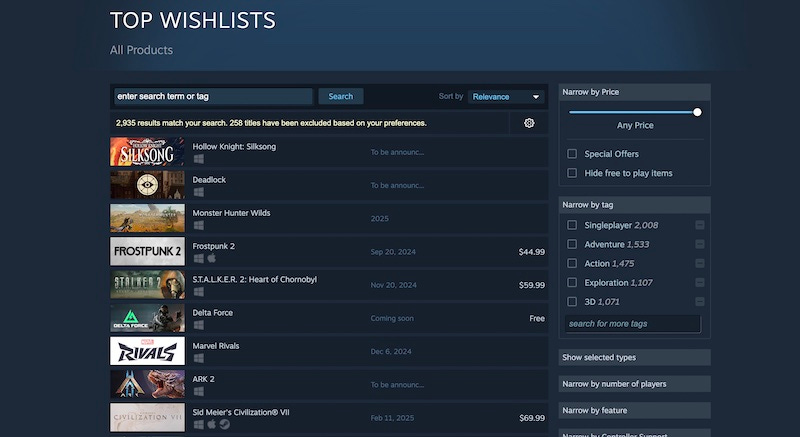Click the Dec 6, 2024 release date
800x437 pixels.
[391, 351]
